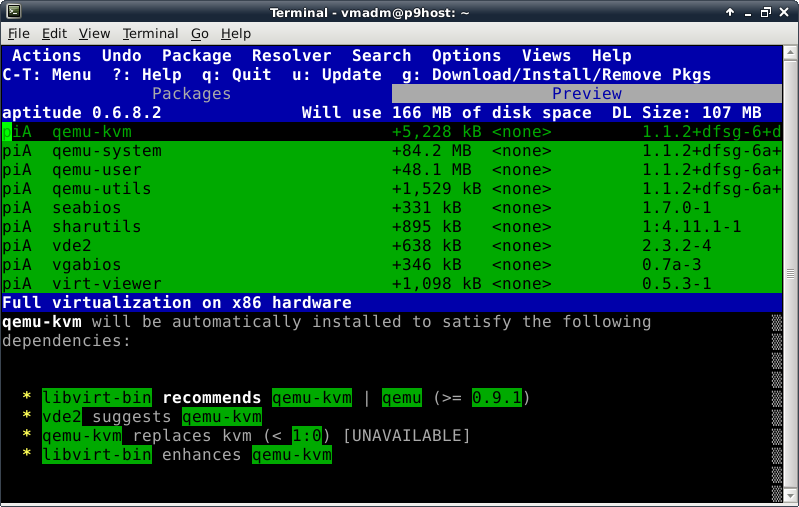799x507 pixels.
Task: Open aptitude's Resolver menu
Action: tap(291, 56)
